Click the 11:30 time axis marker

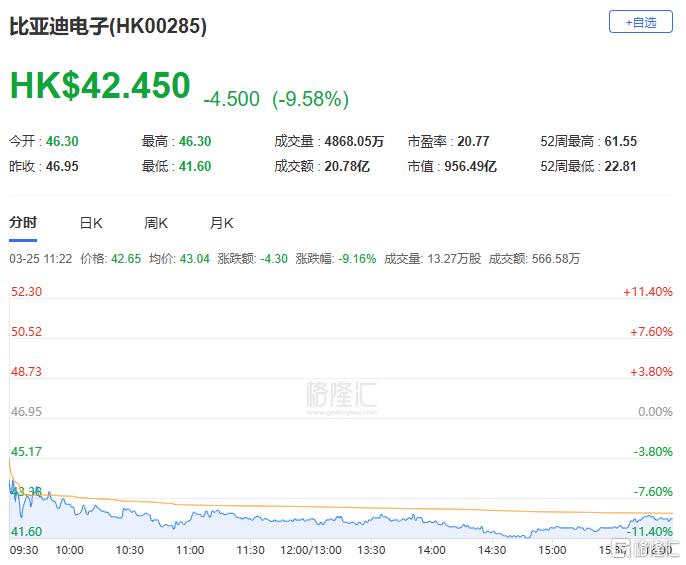(251, 550)
